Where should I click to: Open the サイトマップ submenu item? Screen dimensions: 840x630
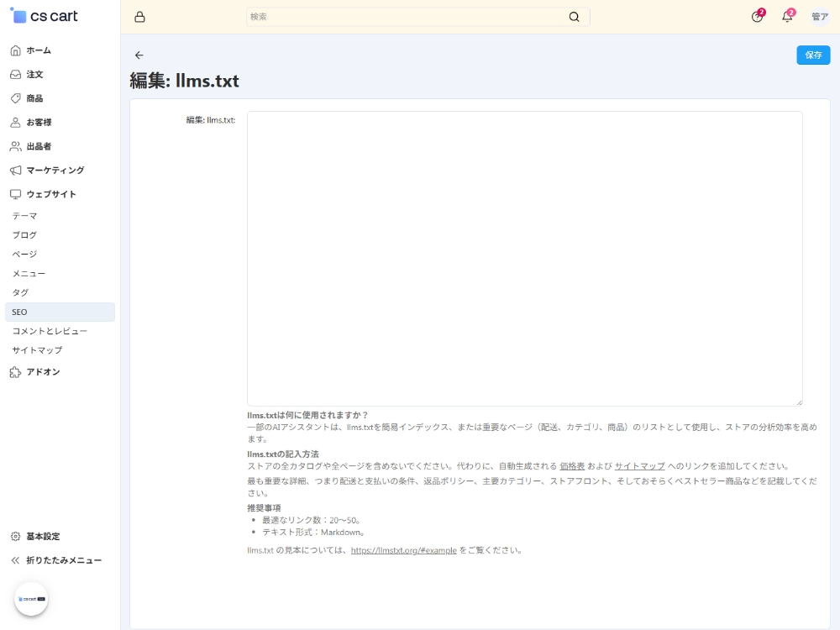(x=37, y=350)
